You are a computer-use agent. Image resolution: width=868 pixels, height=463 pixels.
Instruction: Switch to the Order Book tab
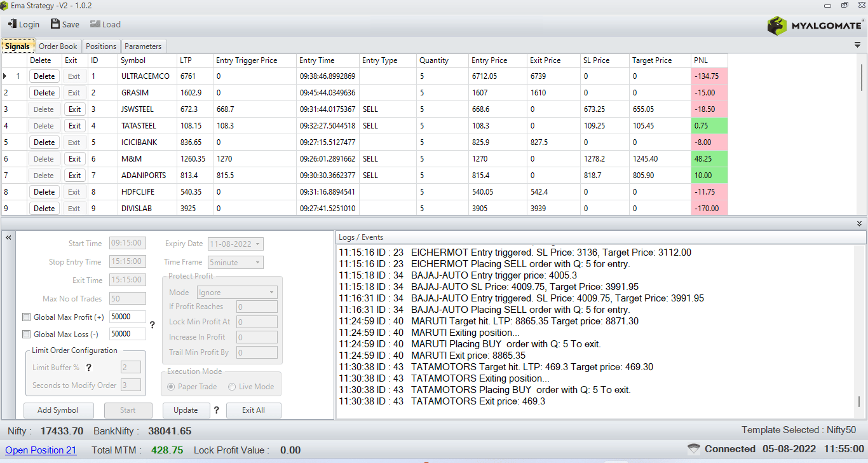[x=58, y=46]
